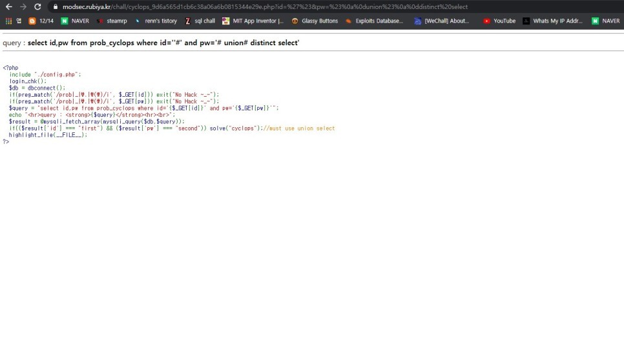The height and width of the screenshot is (364, 624).
Task: Click the echo "<hr>query line
Action: click(x=92, y=115)
